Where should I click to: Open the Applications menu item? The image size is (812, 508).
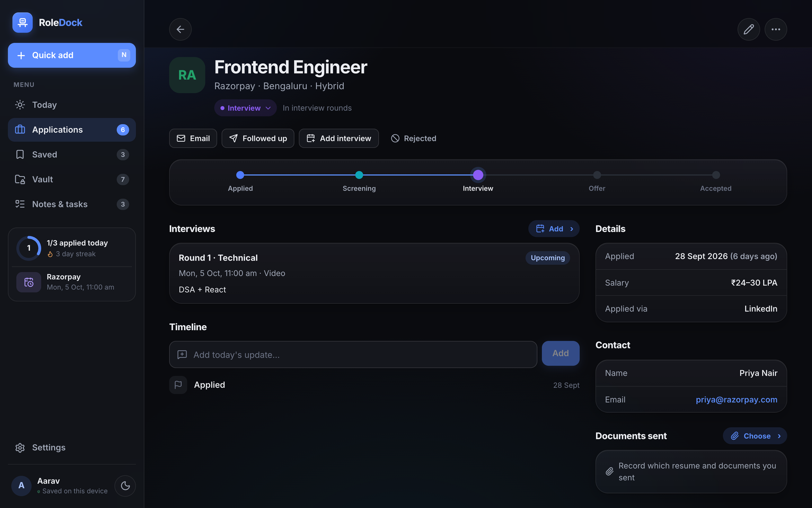point(72,130)
